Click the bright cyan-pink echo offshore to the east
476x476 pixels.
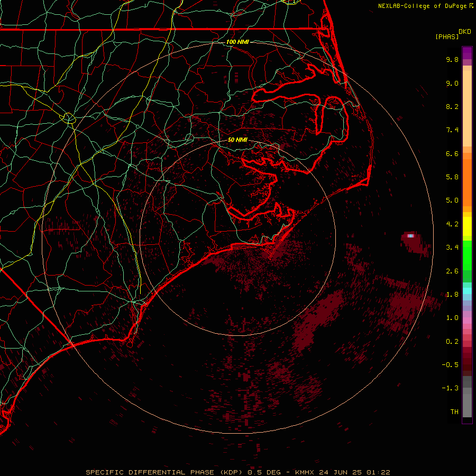pos(410,236)
